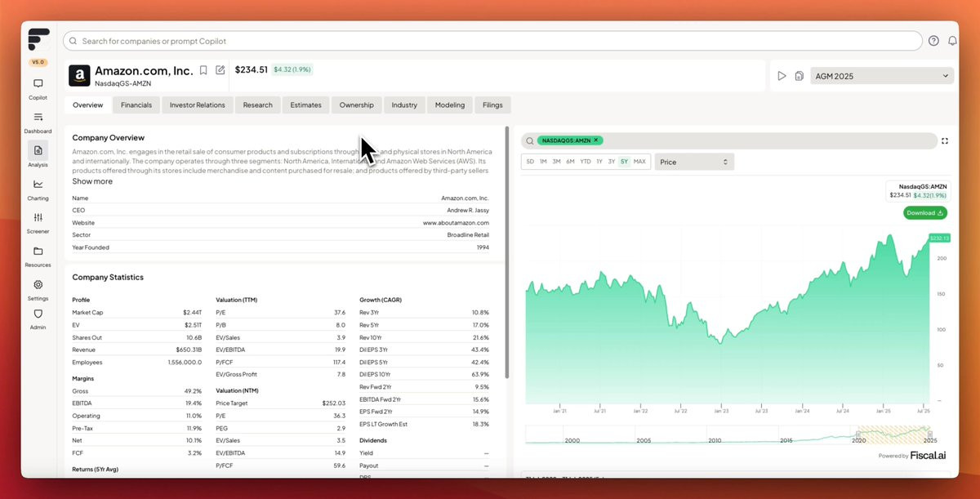Focus the search companies or Copilot field

pyautogui.click(x=492, y=41)
